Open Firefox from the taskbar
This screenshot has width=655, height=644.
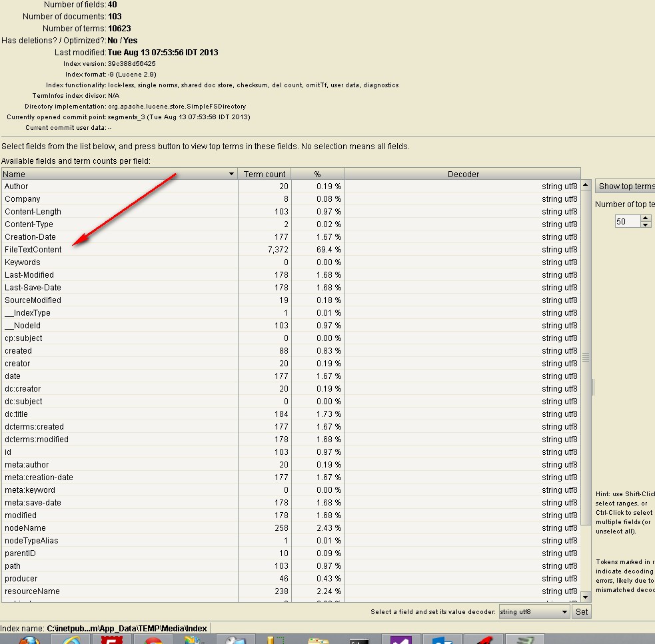[29, 639]
